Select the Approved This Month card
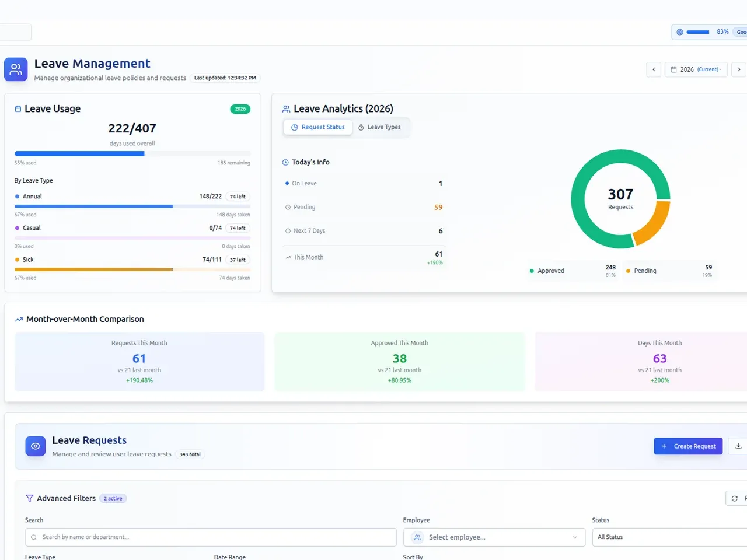The image size is (747, 560). tap(400, 362)
